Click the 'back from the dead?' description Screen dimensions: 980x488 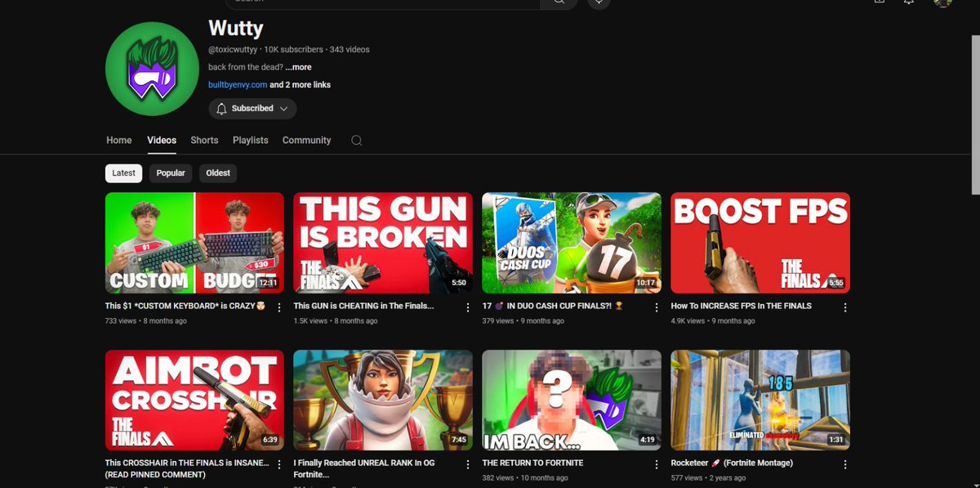coord(245,68)
